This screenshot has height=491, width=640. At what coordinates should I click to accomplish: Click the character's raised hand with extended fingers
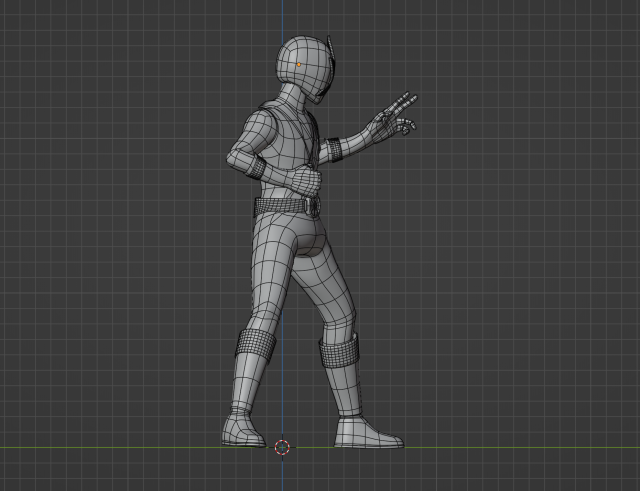tap(393, 118)
